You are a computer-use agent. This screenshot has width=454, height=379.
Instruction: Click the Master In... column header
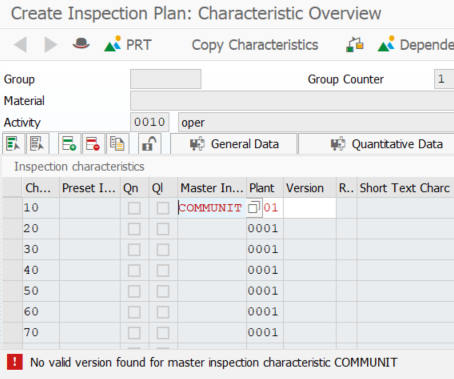coord(212,188)
